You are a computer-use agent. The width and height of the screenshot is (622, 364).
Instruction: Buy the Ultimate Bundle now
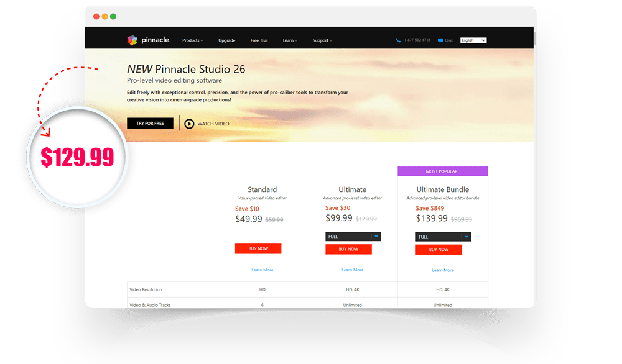pos(439,250)
